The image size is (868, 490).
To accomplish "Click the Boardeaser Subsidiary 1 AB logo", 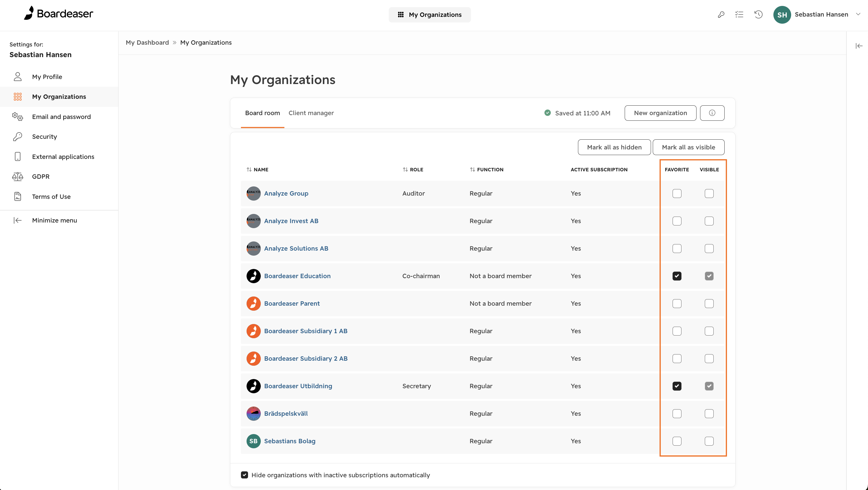I will pos(253,331).
